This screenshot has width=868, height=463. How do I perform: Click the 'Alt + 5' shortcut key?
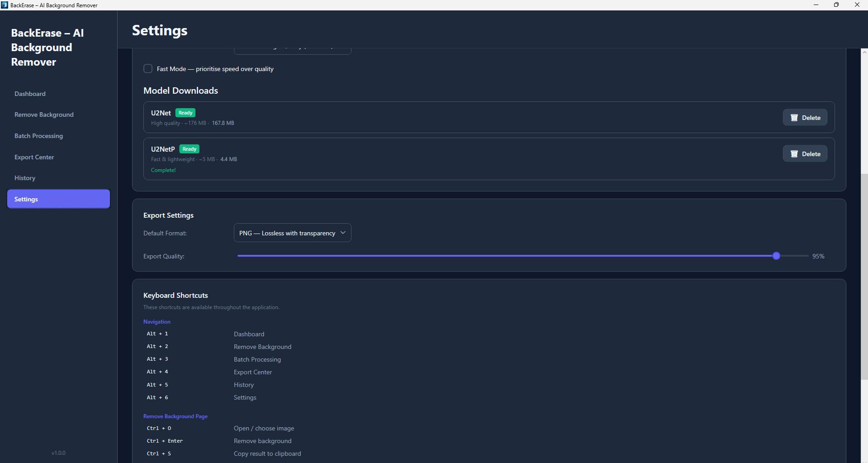[x=157, y=385]
